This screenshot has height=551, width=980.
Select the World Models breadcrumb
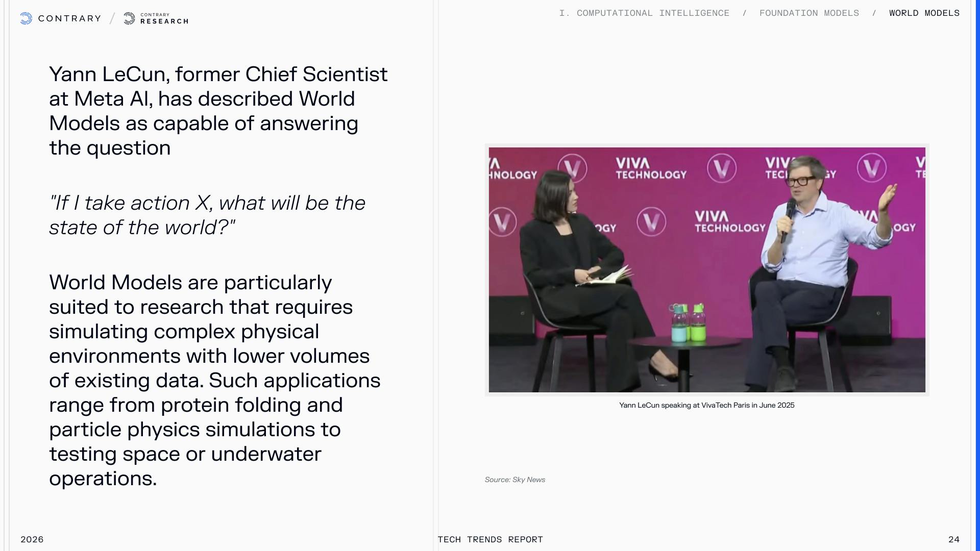924,13
